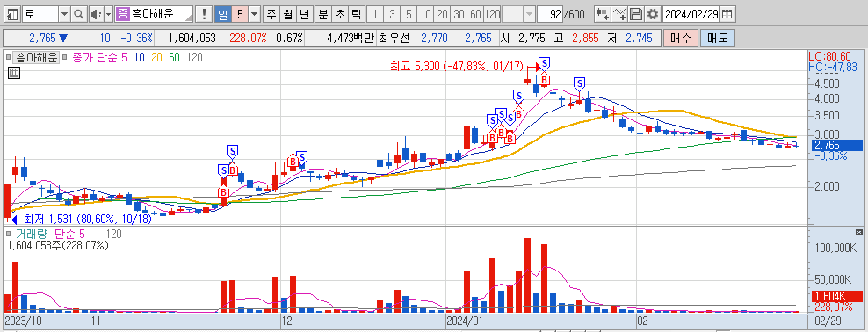Select interval '20' button
868x332 pixels.
pyautogui.click(x=442, y=14)
